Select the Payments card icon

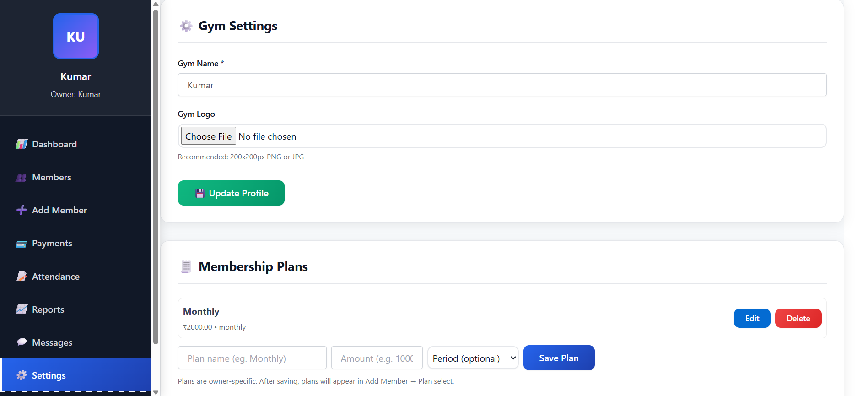coord(22,243)
